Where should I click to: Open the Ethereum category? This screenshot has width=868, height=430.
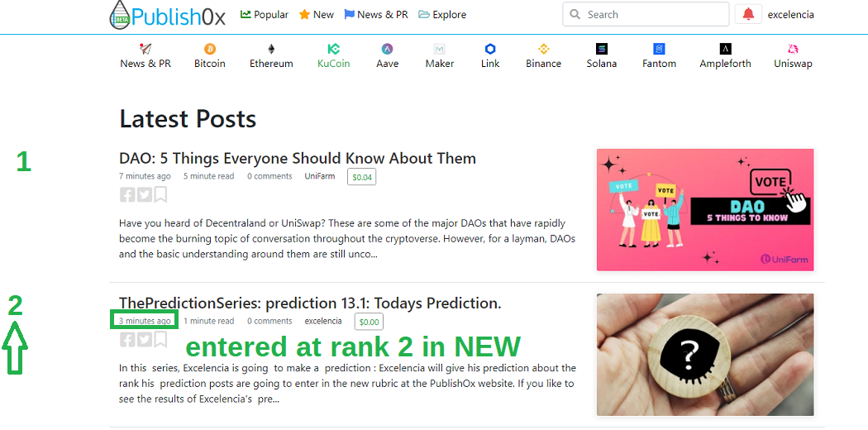[270, 56]
